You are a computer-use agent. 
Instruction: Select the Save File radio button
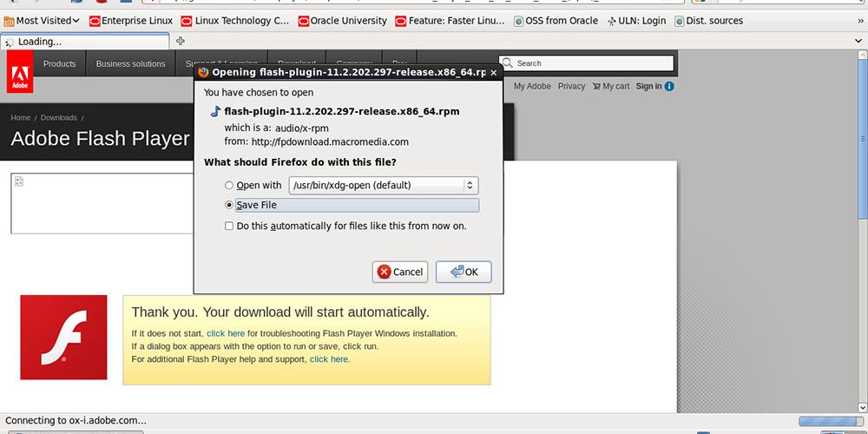click(x=229, y=205)
